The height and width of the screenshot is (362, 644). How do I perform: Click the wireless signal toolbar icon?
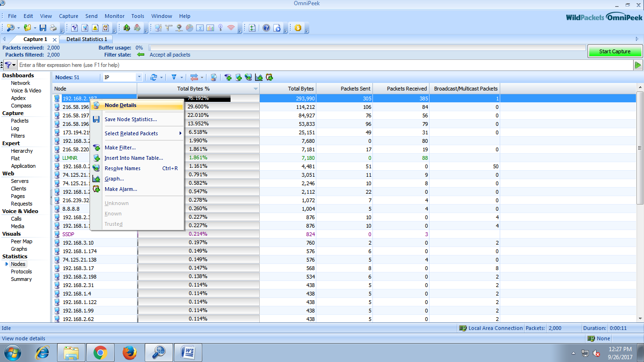pyautogui.click(x=231, y=28)
